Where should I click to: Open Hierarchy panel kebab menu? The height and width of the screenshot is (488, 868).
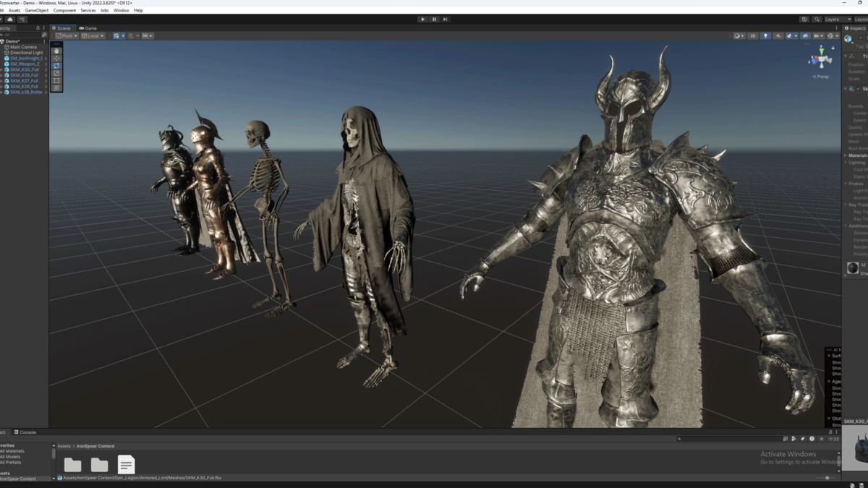click(44, 28)
